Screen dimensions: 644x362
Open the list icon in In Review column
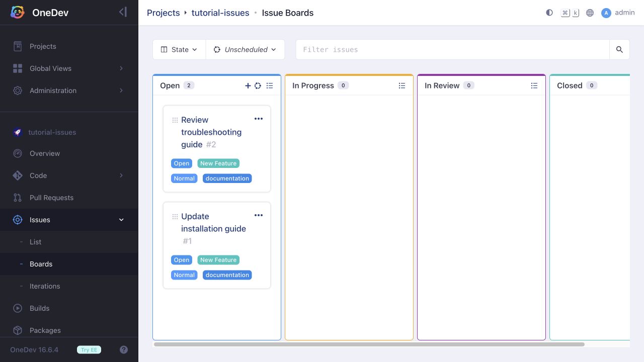534,85
